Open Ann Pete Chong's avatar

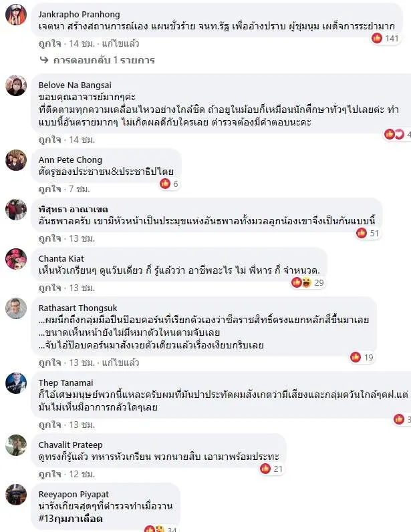(x=16, y=160)
